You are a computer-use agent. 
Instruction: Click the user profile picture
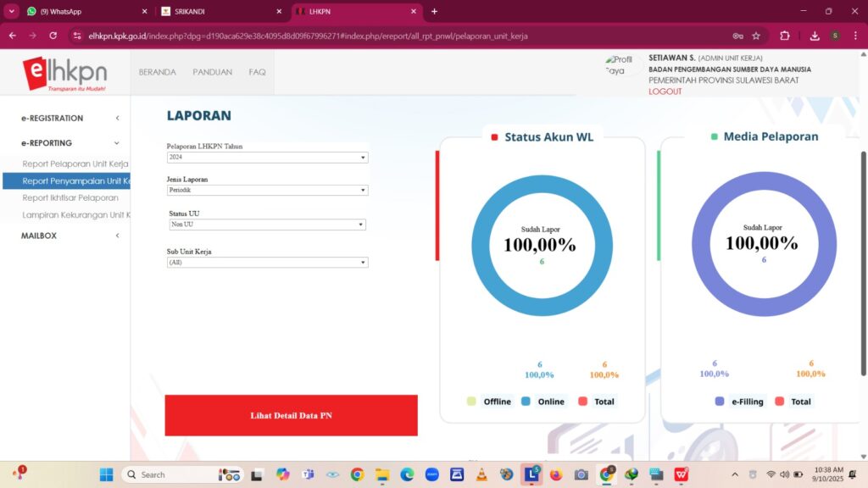click(x=620, y=66)
